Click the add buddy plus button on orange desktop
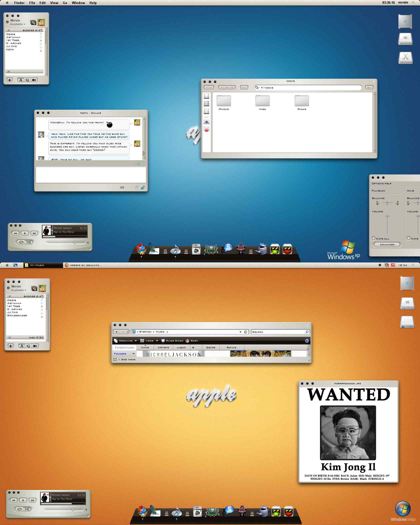Screen dimensions: 420x525 pyautogui.click(x=10, y=346)
